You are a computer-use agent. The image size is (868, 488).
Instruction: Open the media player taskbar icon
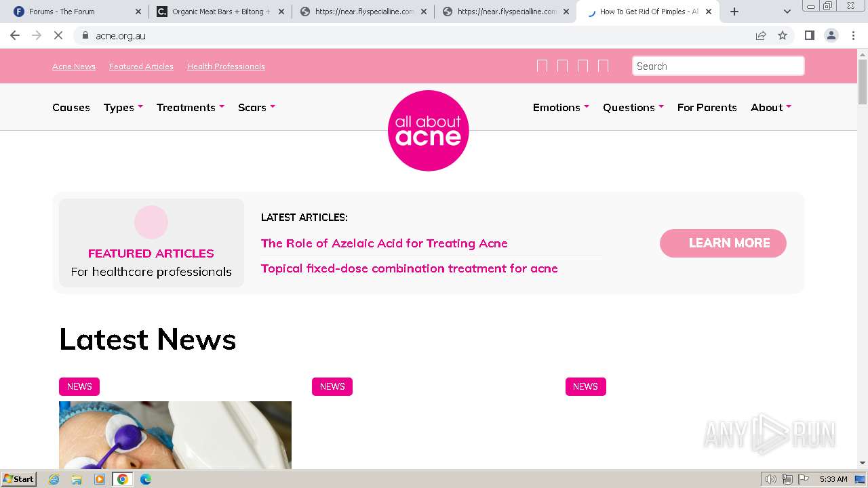click(x=100, y=479)
